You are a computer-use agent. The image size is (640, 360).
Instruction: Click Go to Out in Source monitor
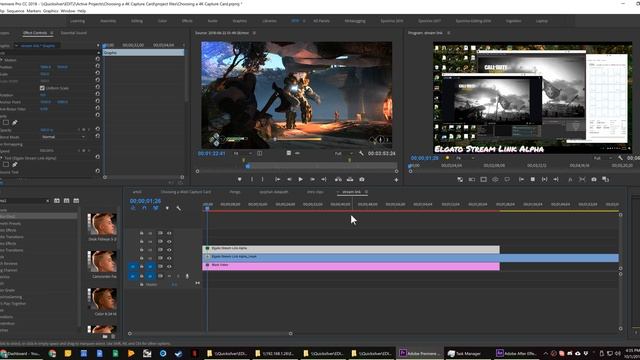[x=324, y=179]
